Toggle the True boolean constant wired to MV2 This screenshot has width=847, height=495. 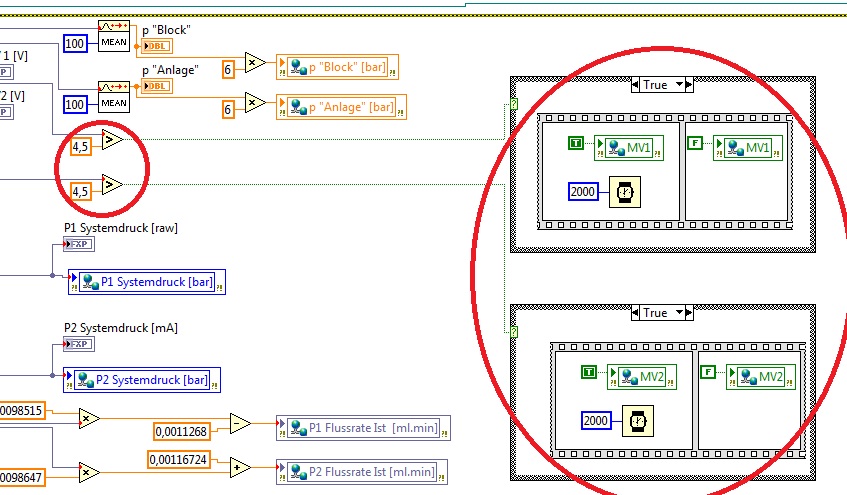(x=589, y=372)
